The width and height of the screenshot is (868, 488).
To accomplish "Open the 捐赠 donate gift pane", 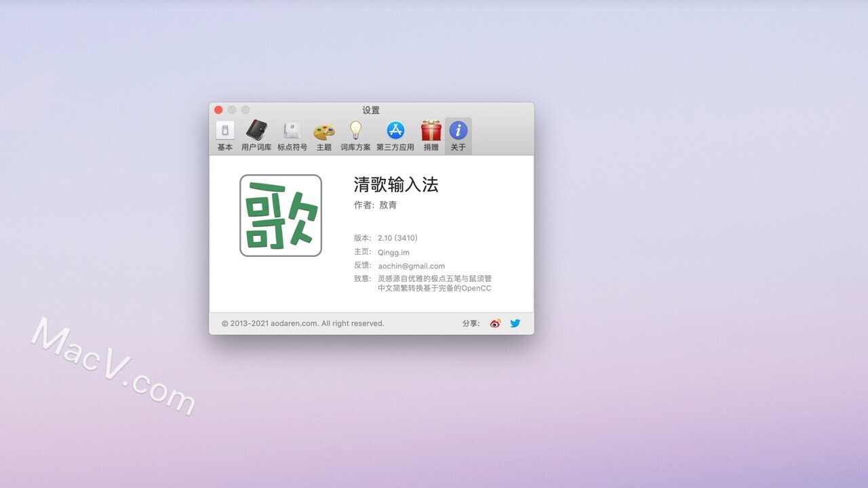I will click(x=431, y=135).
